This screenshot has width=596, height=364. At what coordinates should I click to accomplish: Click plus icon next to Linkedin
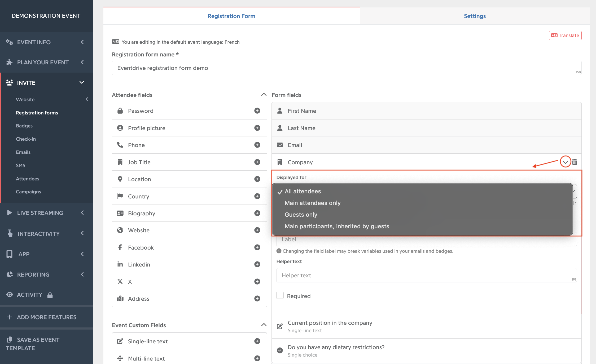click(257, 264)
